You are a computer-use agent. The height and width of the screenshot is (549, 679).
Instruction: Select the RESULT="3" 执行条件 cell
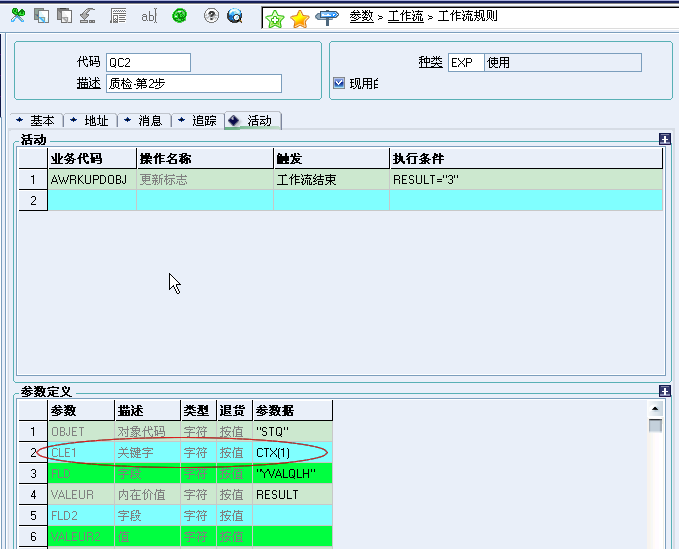525,180
